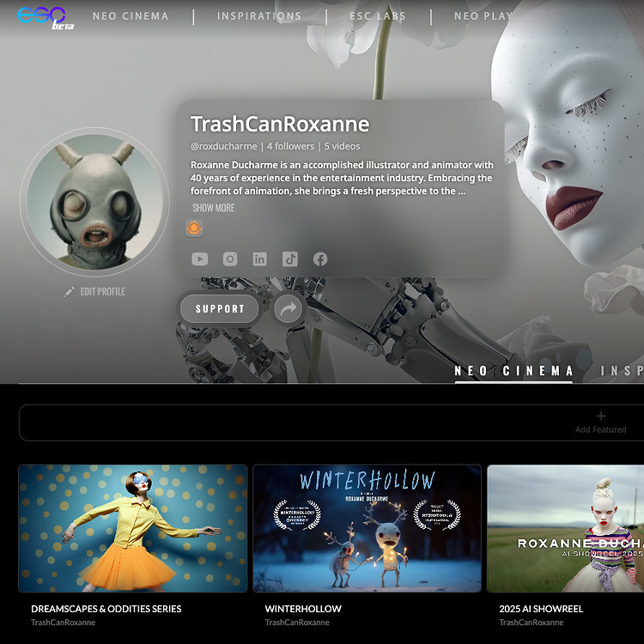Open the LinkedIn social link
This screenshot has width=644, height=644.
pyautogui.click(x=259, y=259)
